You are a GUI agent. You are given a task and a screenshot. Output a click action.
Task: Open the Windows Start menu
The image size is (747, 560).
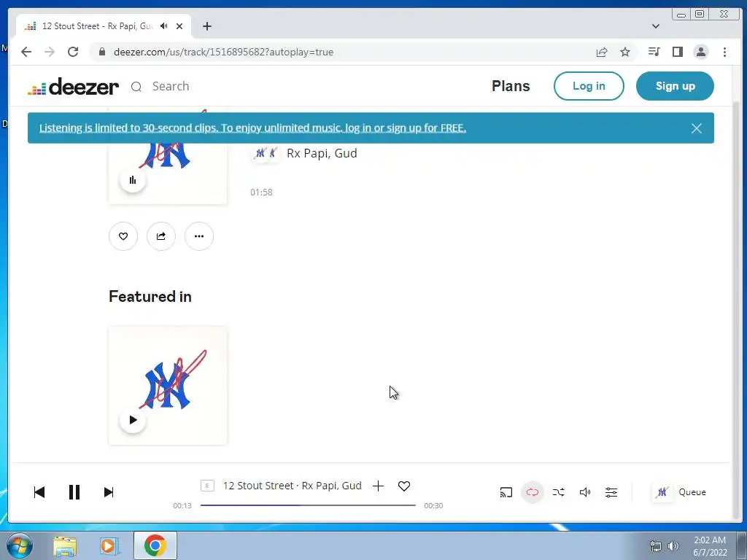(20, 545)
